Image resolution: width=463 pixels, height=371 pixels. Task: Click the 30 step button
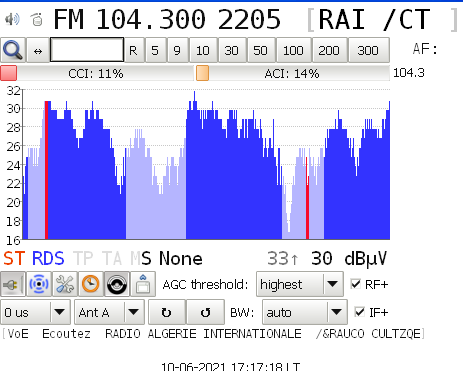pos(232,50)
